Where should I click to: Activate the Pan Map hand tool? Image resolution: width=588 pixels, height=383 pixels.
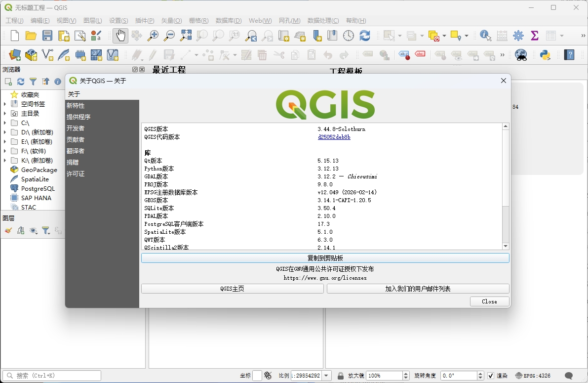(x=120, y=36)
